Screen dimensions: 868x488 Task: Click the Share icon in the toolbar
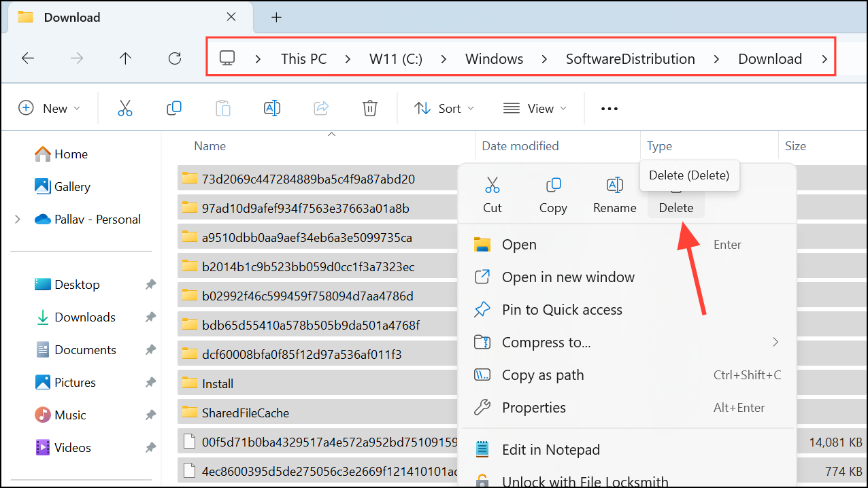pyautogui.click(x=320, y=107)
